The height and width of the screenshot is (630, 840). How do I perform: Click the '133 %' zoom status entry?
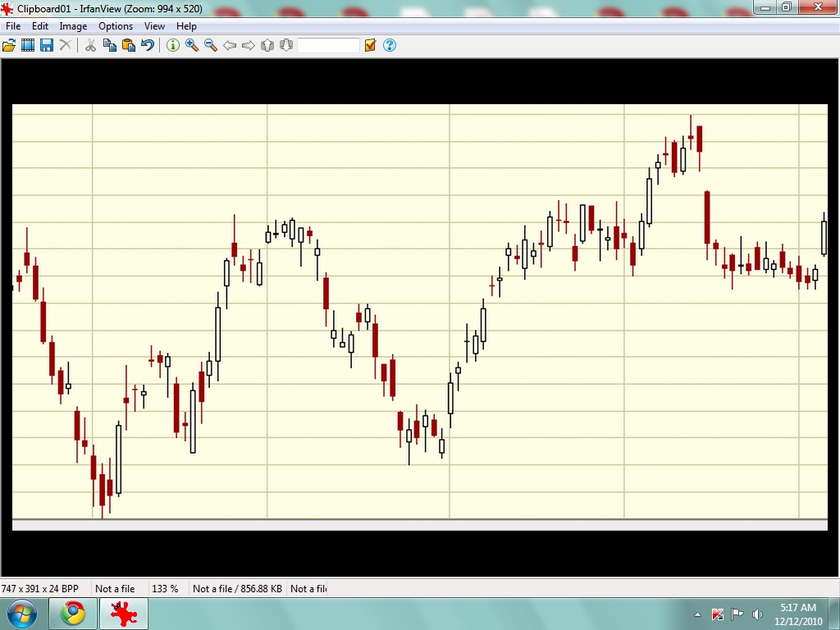click(165, 589)
